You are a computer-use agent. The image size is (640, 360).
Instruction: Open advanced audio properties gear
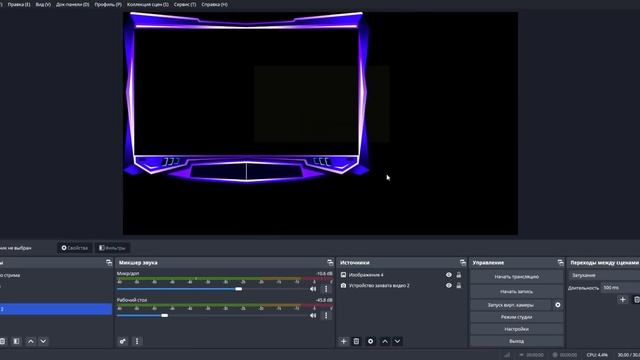pyautogui.click(x=122, y=341)
